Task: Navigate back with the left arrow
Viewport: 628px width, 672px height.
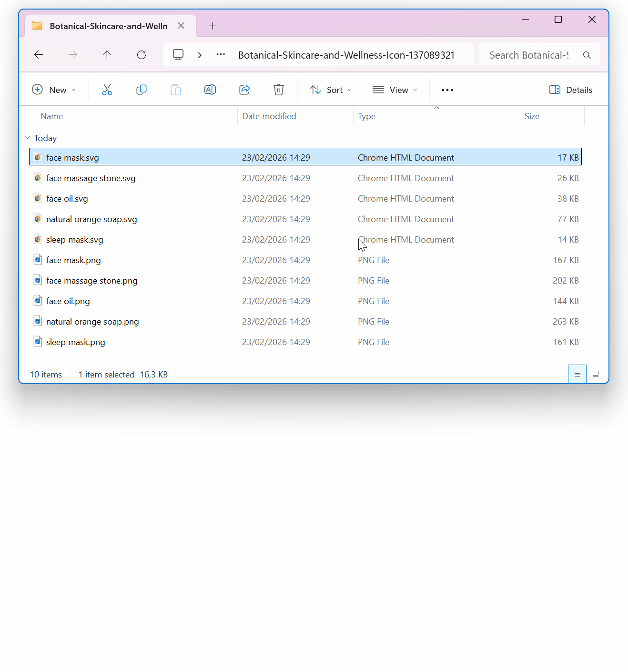Action: click(x=39, y=55)
